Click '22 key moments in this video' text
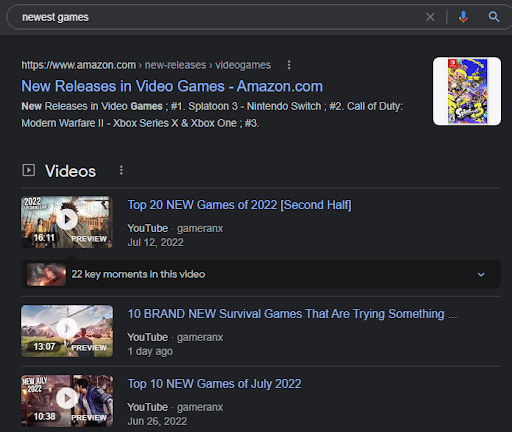The height and width of the screenshot is (432, 512). coord(138,274)
